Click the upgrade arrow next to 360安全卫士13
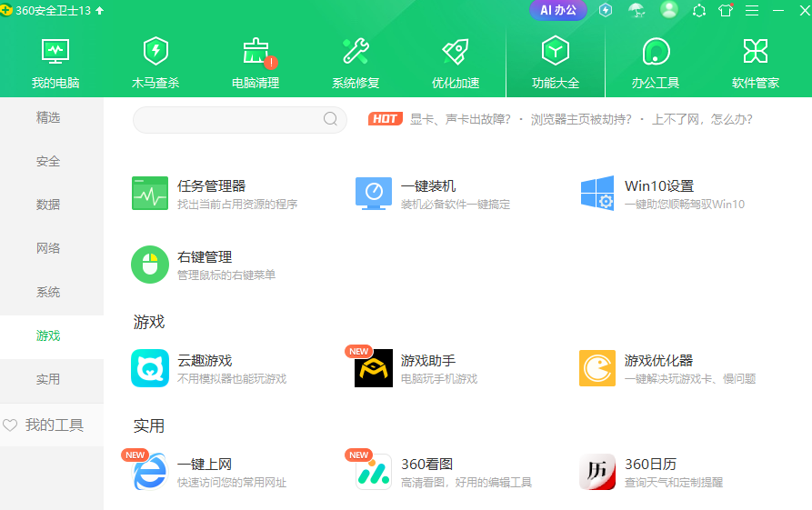The width and height of the screenshot is (812, 510). tap(100, 10)
